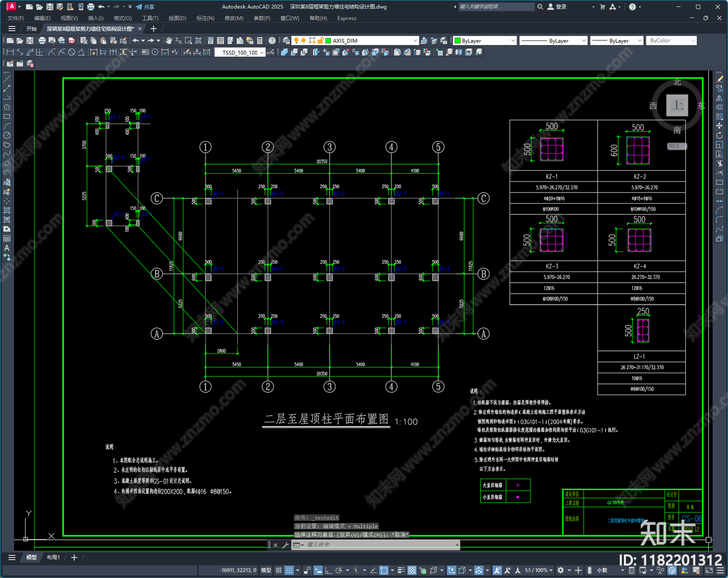This screenshot has height=578, width=728.
Task: Open the 绘图(D) menu
Action: (177, 18)
